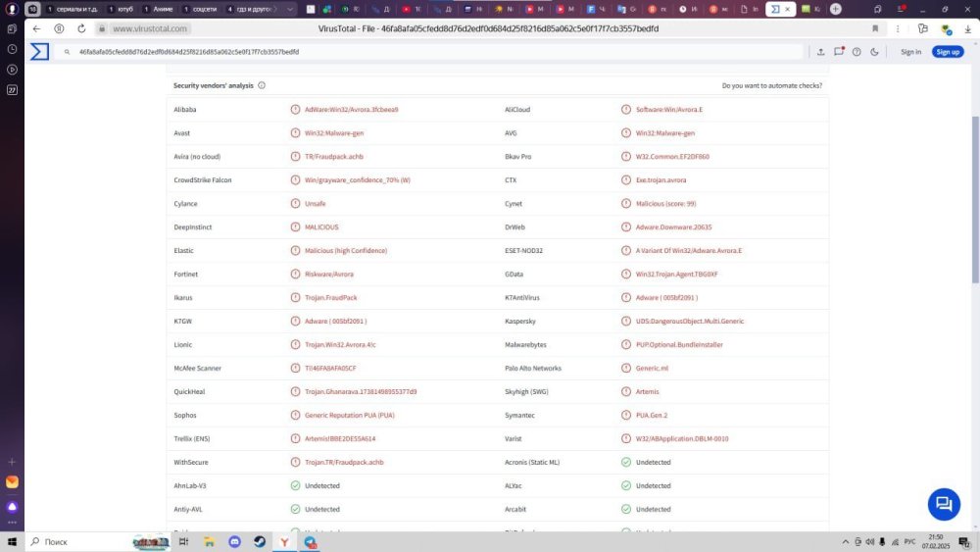Click the taskbar 'Поиск' search box
Viewport: 980px width, 552px height.
pos(99,541)
